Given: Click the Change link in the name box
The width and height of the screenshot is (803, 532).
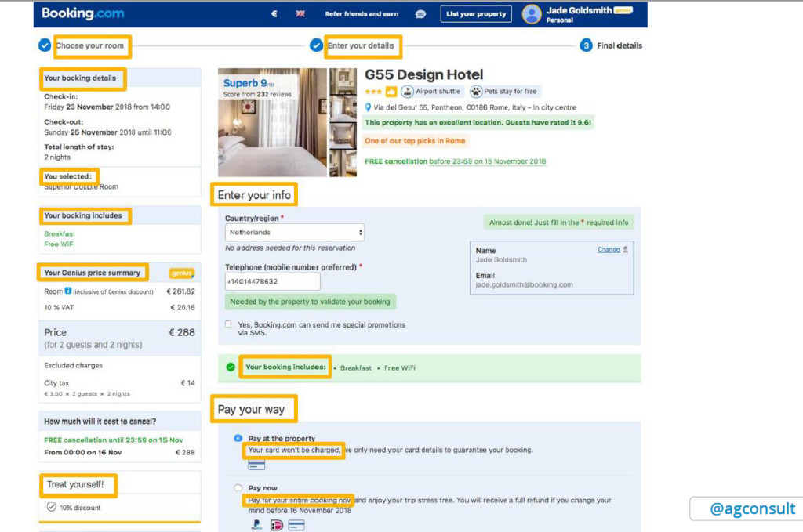Looking at the screenshot, I should pyautogui.click(x=609, y=250).
